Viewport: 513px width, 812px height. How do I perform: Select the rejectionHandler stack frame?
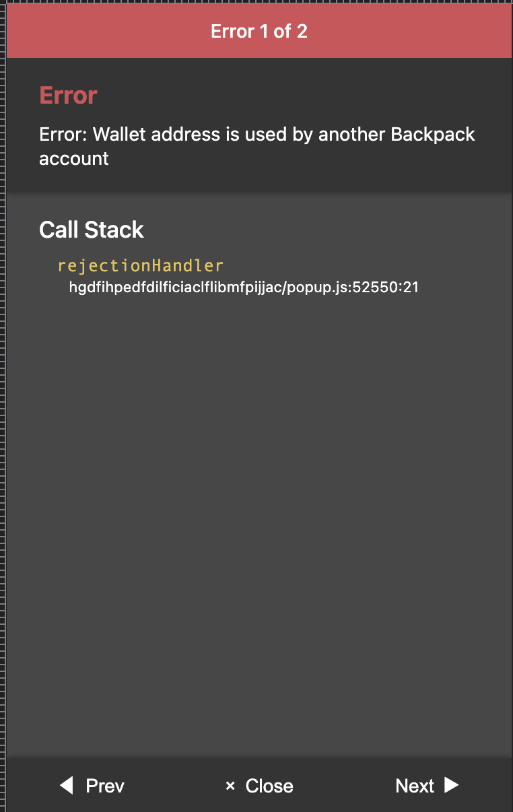pyautogui.click(x=141, y=265)
